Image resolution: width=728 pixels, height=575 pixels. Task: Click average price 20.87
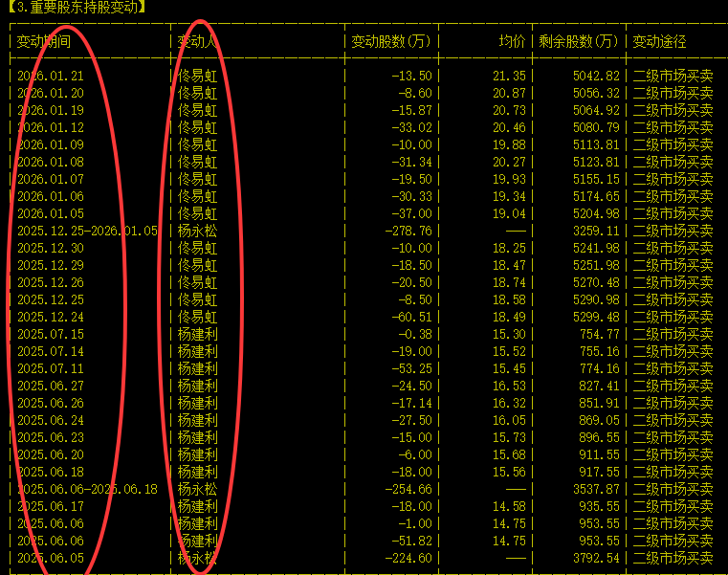(x=509, y=93)
